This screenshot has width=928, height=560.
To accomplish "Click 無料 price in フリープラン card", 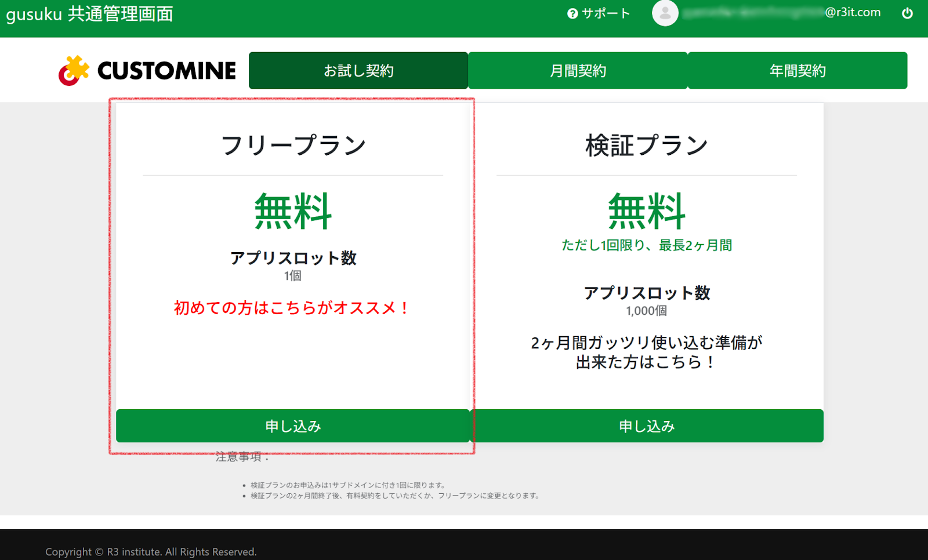I will click(293, 211).
